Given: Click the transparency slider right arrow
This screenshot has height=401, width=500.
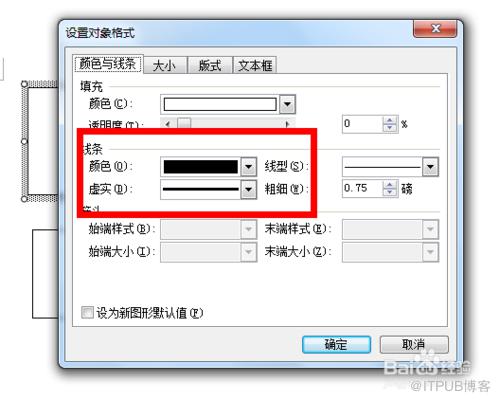Looking at the screenshot, I should click(x=288, y=124).
